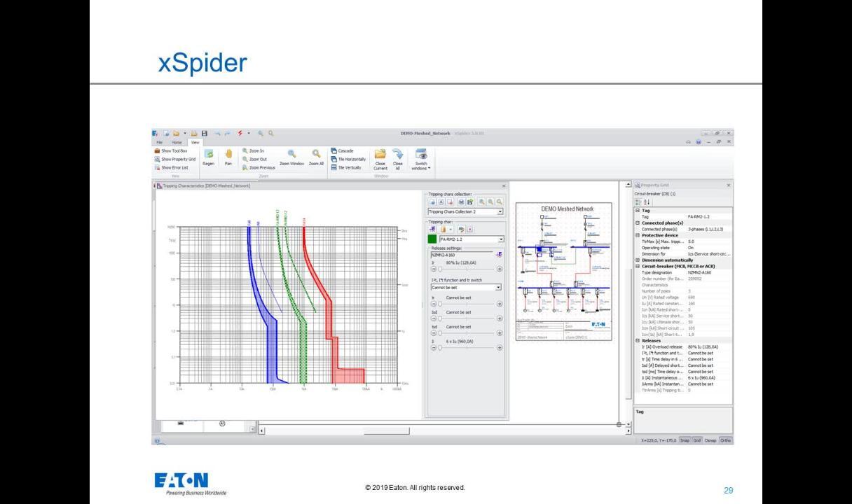The width and height of the screenshot is (852, 504).
Task: Click Zoom Out in the ribbon
Action: [253, 159]
